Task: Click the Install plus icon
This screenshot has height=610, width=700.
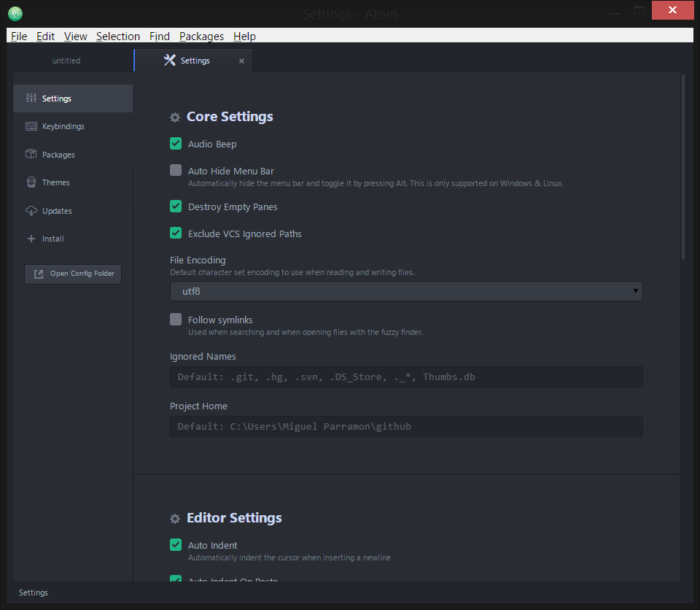Action: point(31,239)
